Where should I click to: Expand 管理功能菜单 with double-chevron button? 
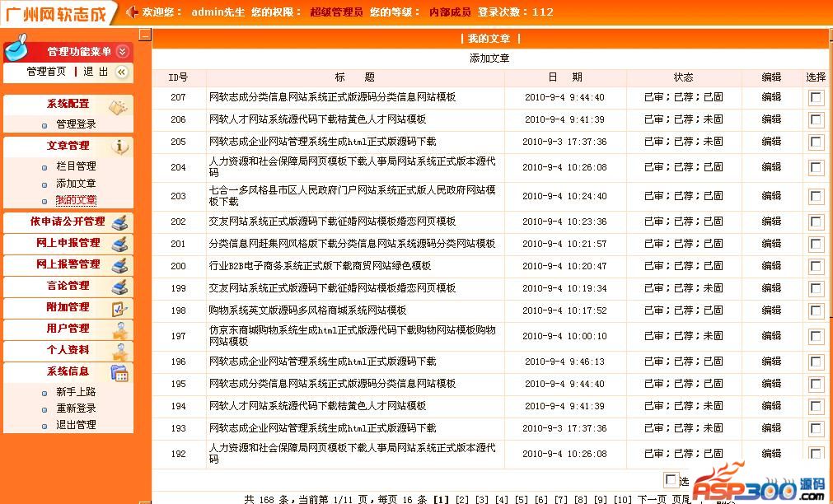pyautogui.click(x=122, y=52)
